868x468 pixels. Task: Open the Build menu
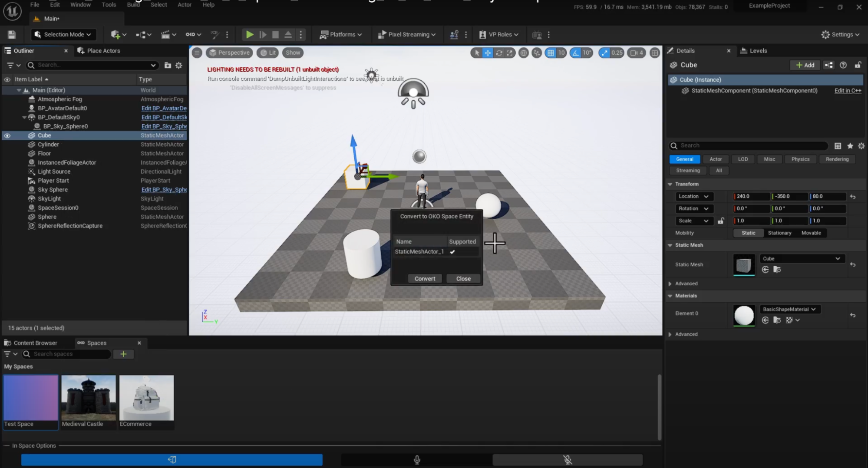[133, 5]
